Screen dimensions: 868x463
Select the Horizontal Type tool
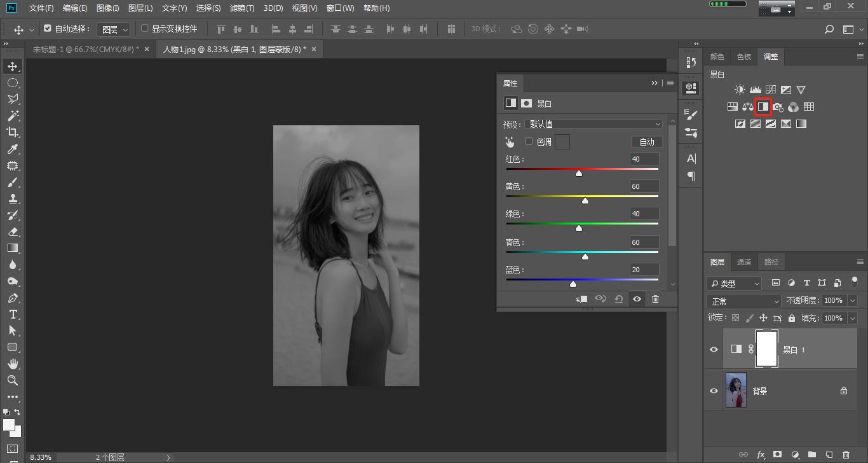[x=12, y=314]
